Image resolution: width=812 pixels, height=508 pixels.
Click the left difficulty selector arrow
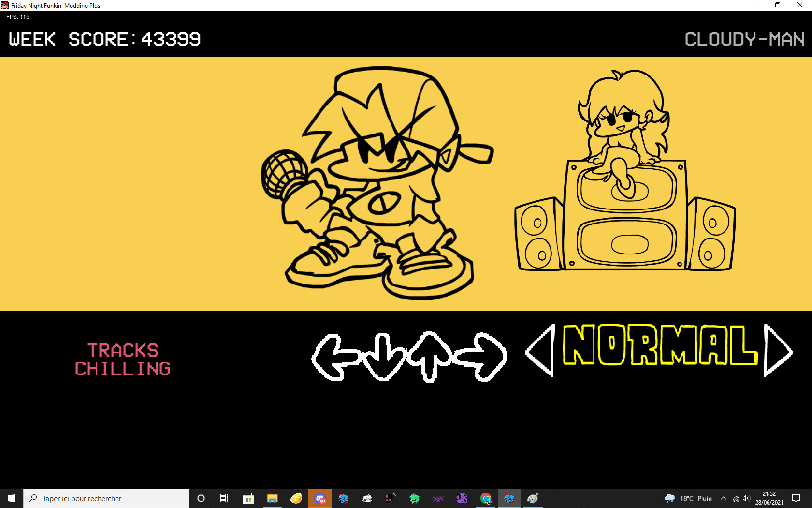(x=540, y=351)
